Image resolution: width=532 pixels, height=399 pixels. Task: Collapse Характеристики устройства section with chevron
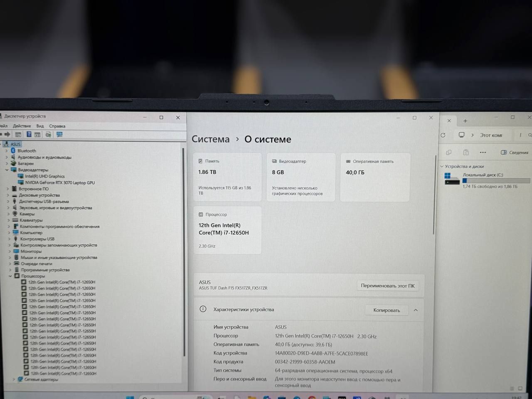point(416,310)
